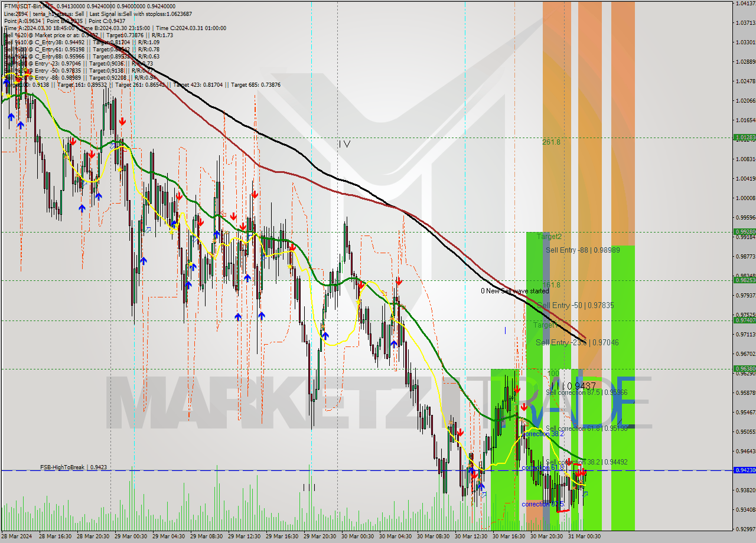Click the green 0.97407 price tag
The height and width of the screenshot is (543, 756).
745,320
